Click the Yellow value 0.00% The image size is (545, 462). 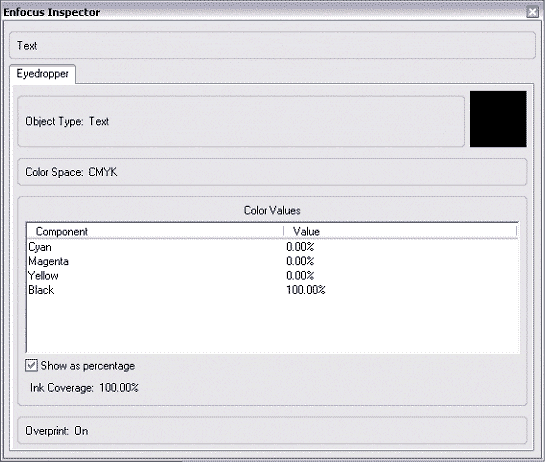[x=300, y=276]
